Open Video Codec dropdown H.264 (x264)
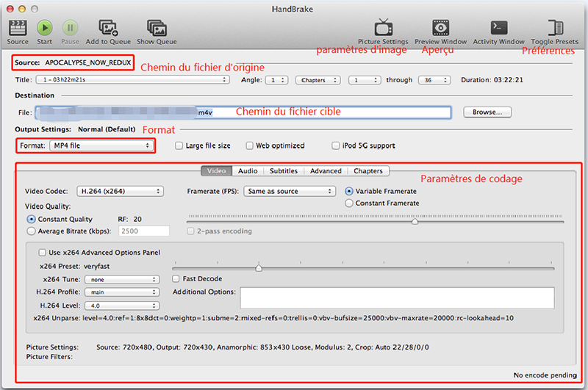 point(121,192)
